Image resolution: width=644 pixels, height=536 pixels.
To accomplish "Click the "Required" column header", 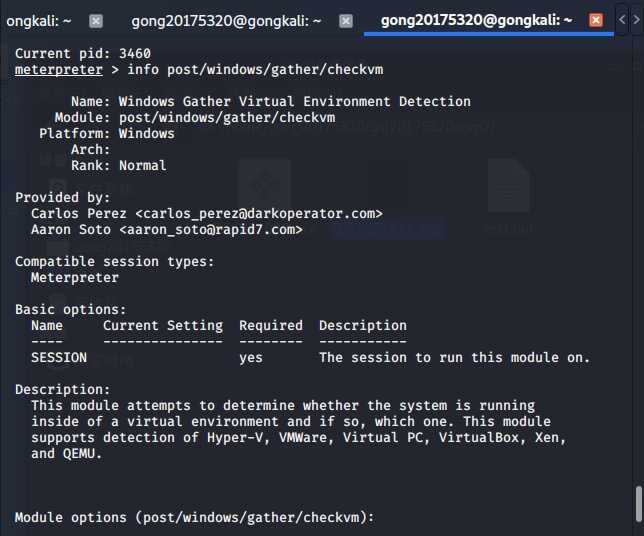I will [271, 325].
